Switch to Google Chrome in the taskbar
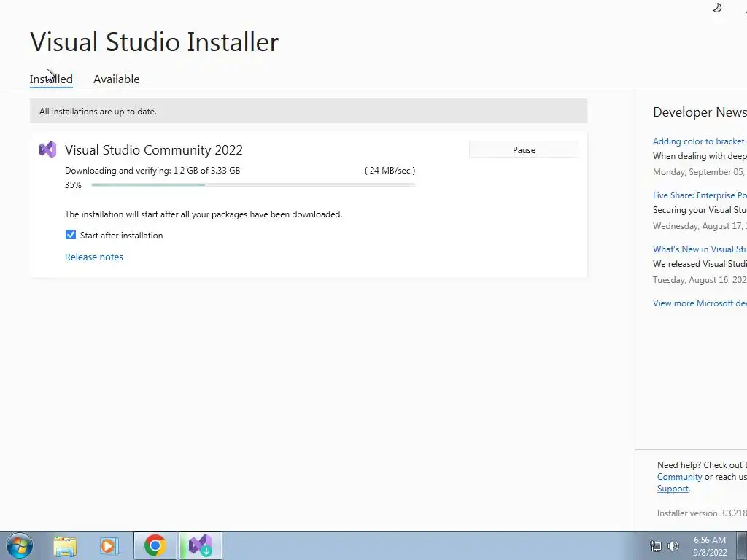The image size is (747, 560). 155,545
